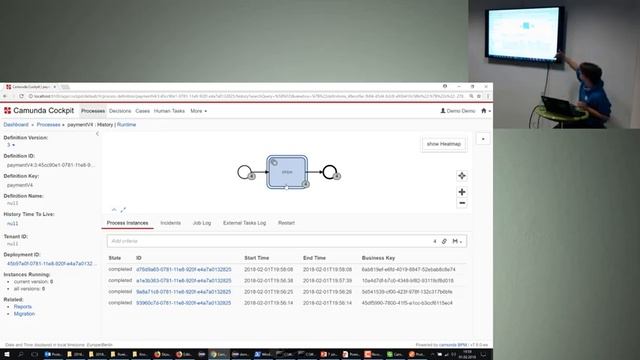Expand the More menu in the navigation bar
Viewport: 640px width, 360px height.
point(198,111)
